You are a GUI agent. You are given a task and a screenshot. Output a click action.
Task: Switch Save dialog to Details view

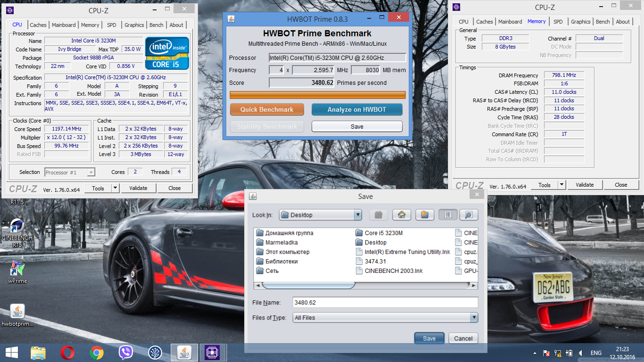coord(469,215)
